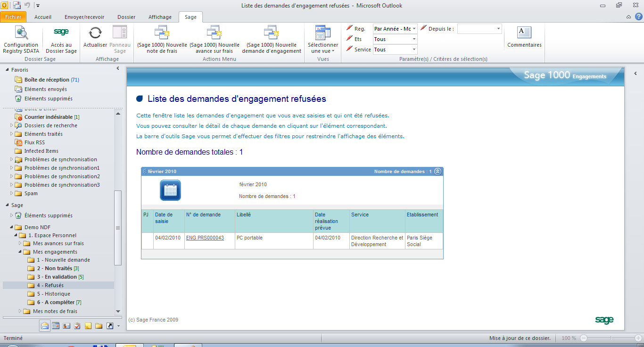Refresh with the Actualiser button
Image resolution: width=644 pixels, height=347 pixels.
(x=95, y=37)
